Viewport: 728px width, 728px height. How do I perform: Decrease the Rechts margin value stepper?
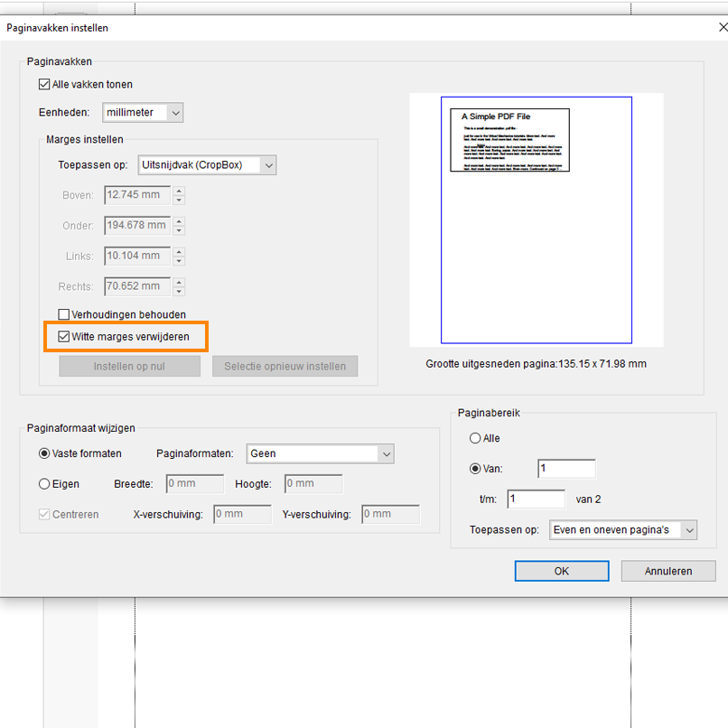pos(179,290)
